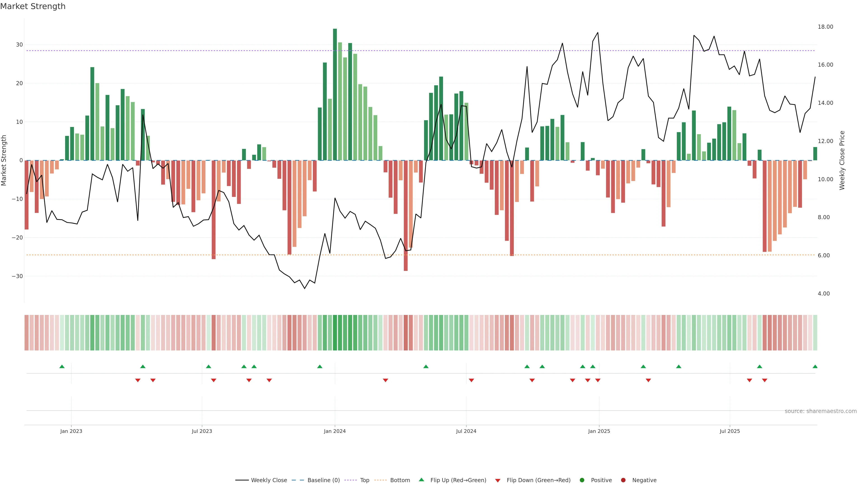
Task: Click the rightmost red flip-down triangle marker
Action: point(764,380)
